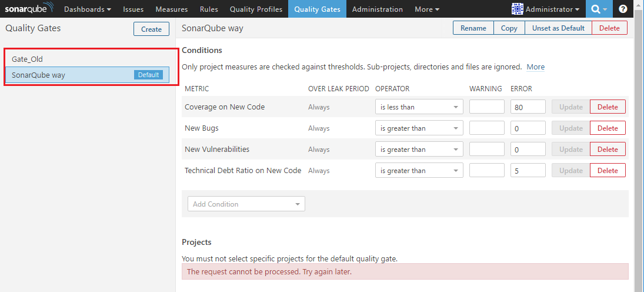This screenshot has height=292, width=644.
Task: Focus warning field for Technical Debt Ratio
Action: click(x=487, y=170)
